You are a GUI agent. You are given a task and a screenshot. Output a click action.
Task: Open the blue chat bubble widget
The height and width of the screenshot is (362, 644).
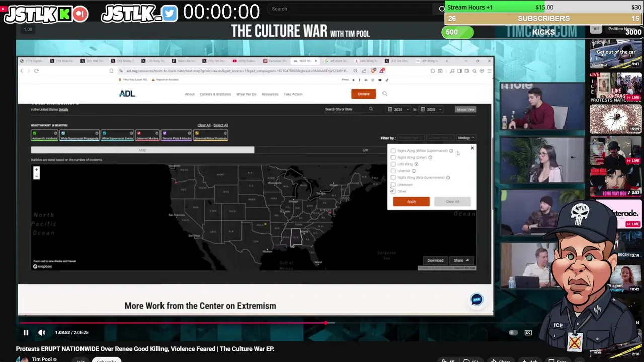(476, 300)
